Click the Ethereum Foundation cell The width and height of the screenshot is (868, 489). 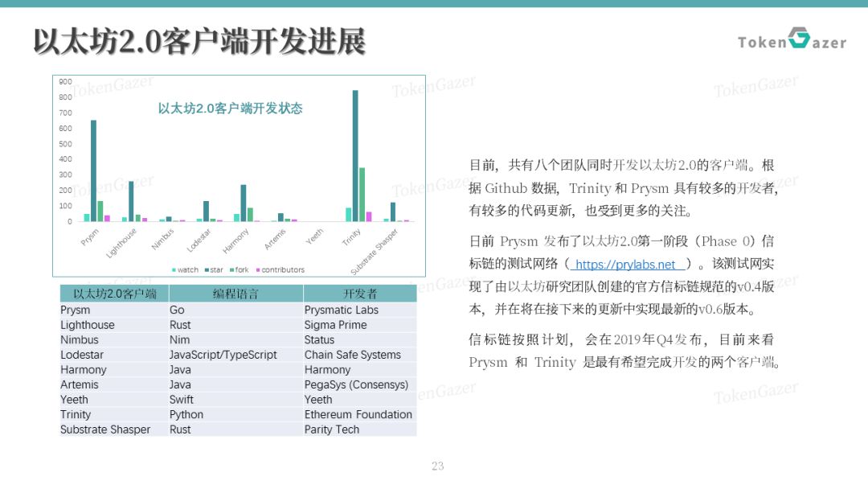(x=358, y=414)
